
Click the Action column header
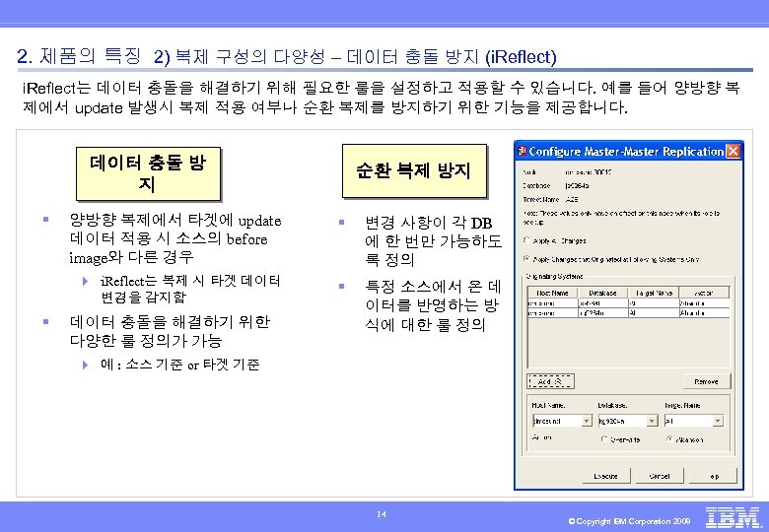point(704,293)
